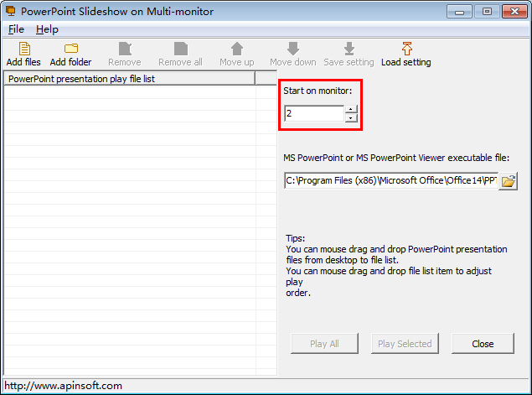
Task: Click the Remove all toolbar icon
Action: [x=180, y=49]
